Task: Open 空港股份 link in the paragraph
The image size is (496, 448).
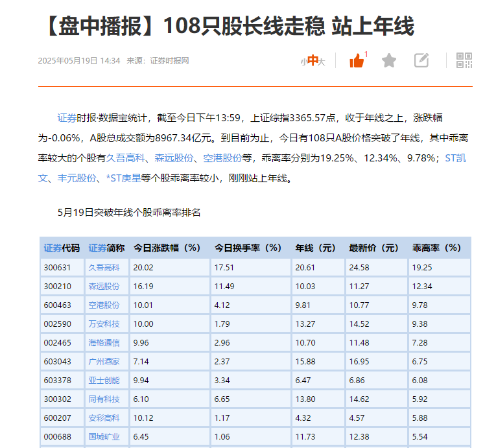Action: click(222, 158)
